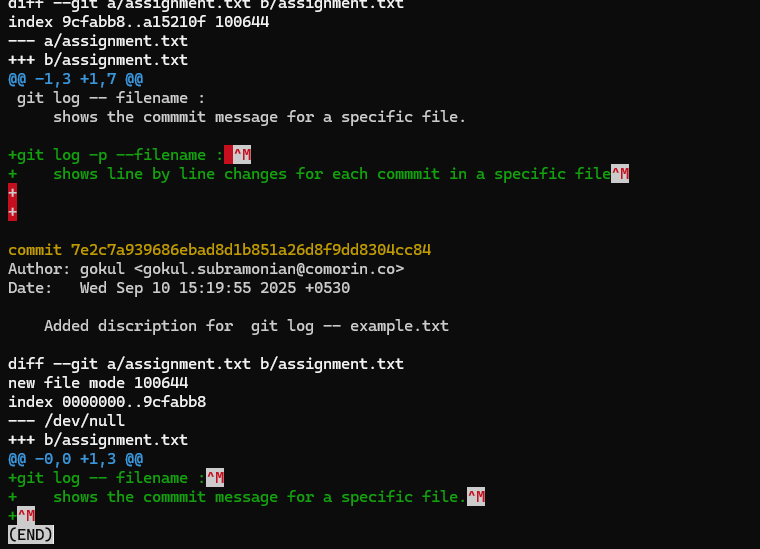
Task: Click the "diff --git" line below commit message
Action: (205, 364)
